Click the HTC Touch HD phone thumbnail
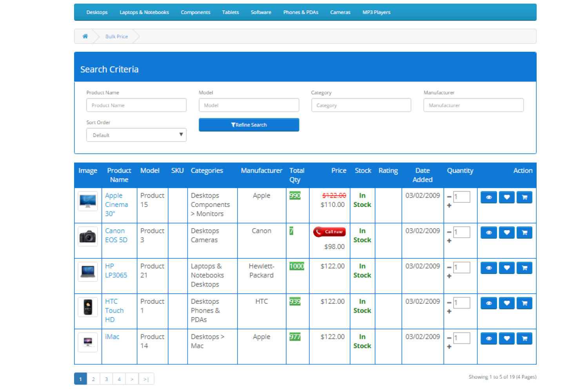 click(x=88, y=307)
